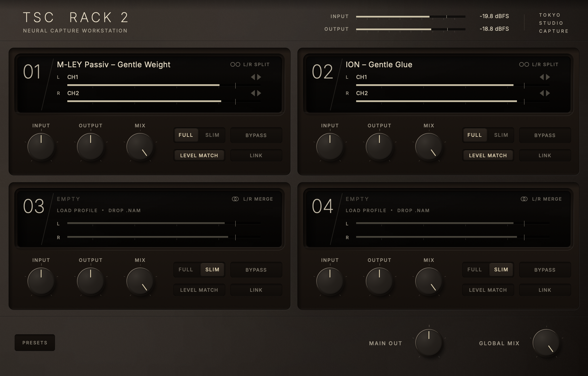Toggle BYPASS on slot 02
Image resolution: width=588 pixels, height=376 pixels.
[x=545, y=135]
